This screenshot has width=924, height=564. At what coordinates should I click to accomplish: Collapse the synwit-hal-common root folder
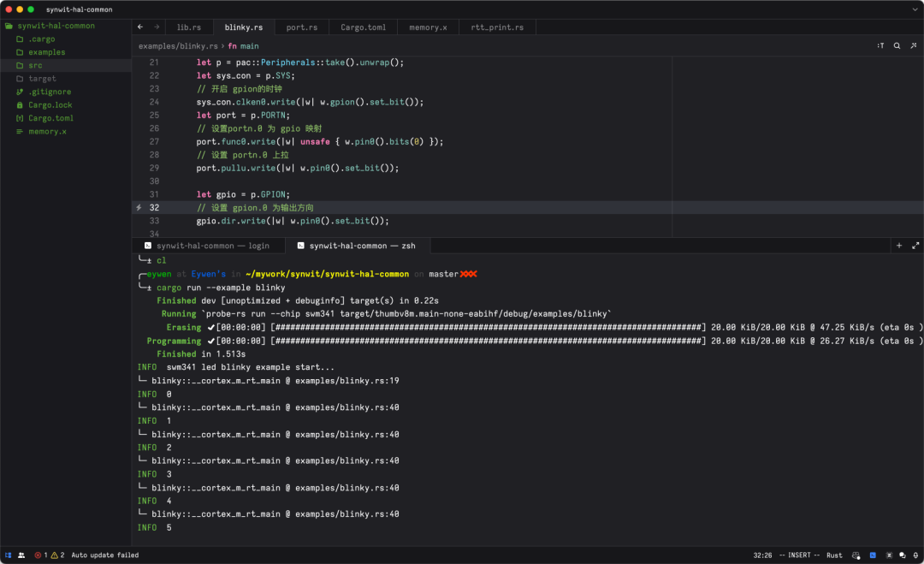(x=56, y=26)
